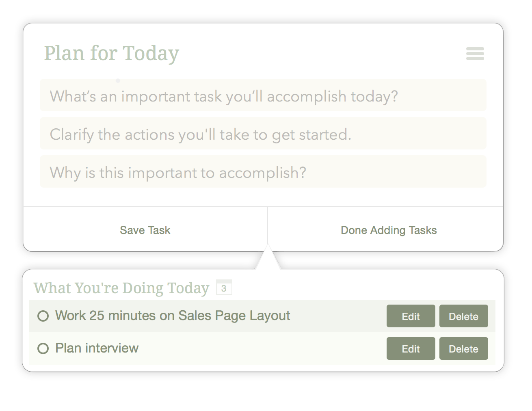Click the triangular popover pointer arrow
The height and width of the screenshot is (411, 532).
(x=268, y=259)
